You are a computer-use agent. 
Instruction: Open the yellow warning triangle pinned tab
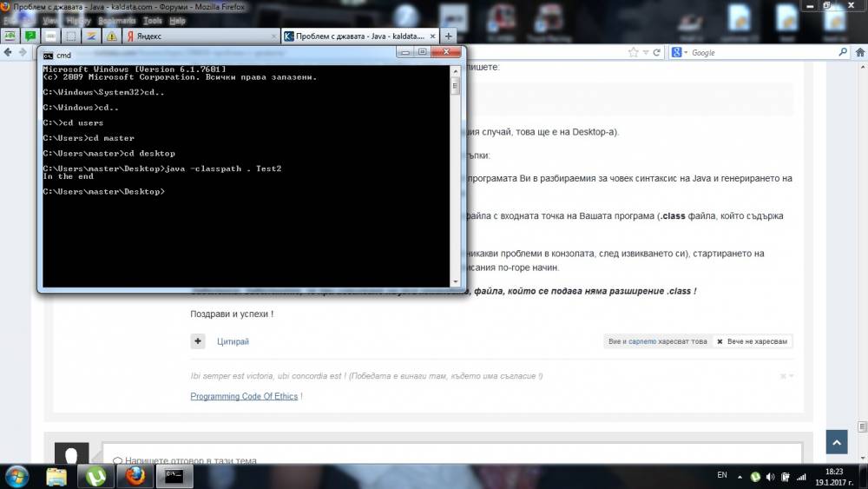coord(111,36)
